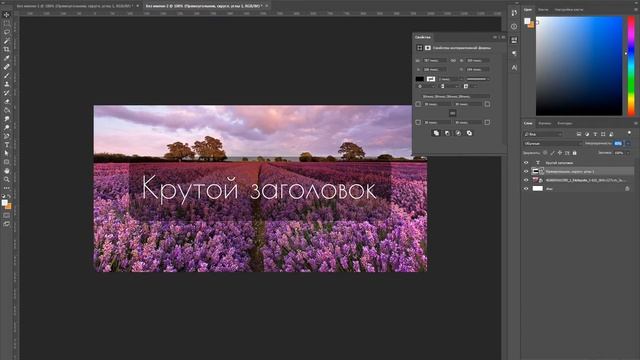Filter layers by adjustment layer icon
This screenshot has width=640, height=360.
tap(587, 134)
